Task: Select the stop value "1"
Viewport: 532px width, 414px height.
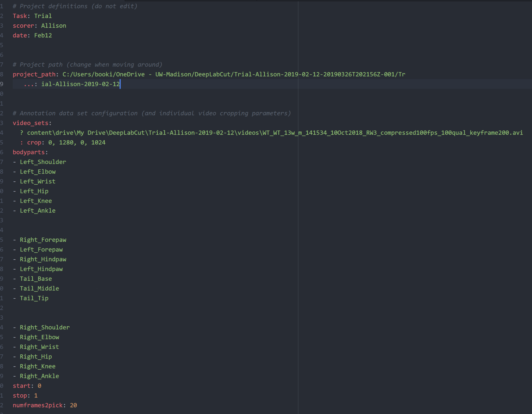Action: (x=36, y=395)
